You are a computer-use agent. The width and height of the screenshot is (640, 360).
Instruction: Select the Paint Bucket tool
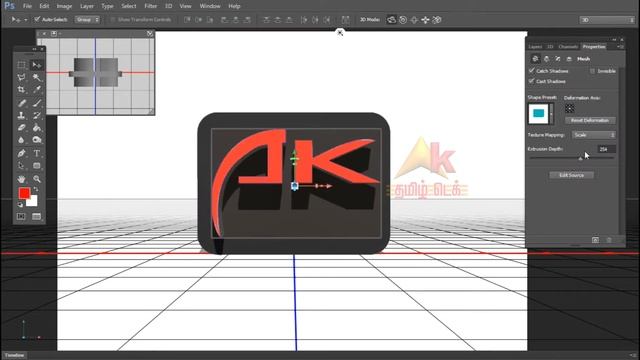(37, 127)
